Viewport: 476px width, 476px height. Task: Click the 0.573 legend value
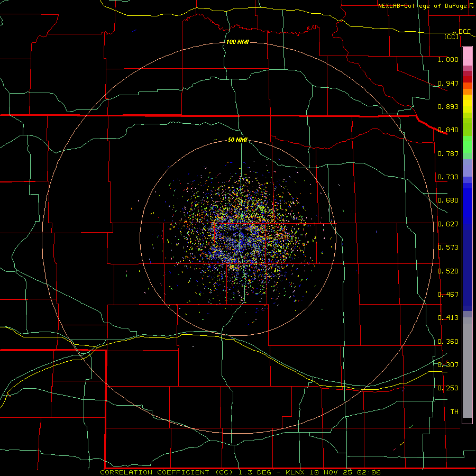[x=448, y=248]
